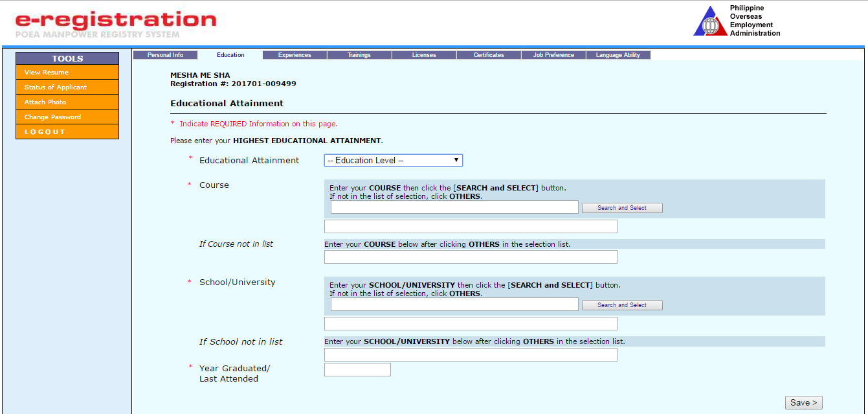The image size is (868, 414).
Task: Open the Experiences tab
Action: (x=295, y=54)
